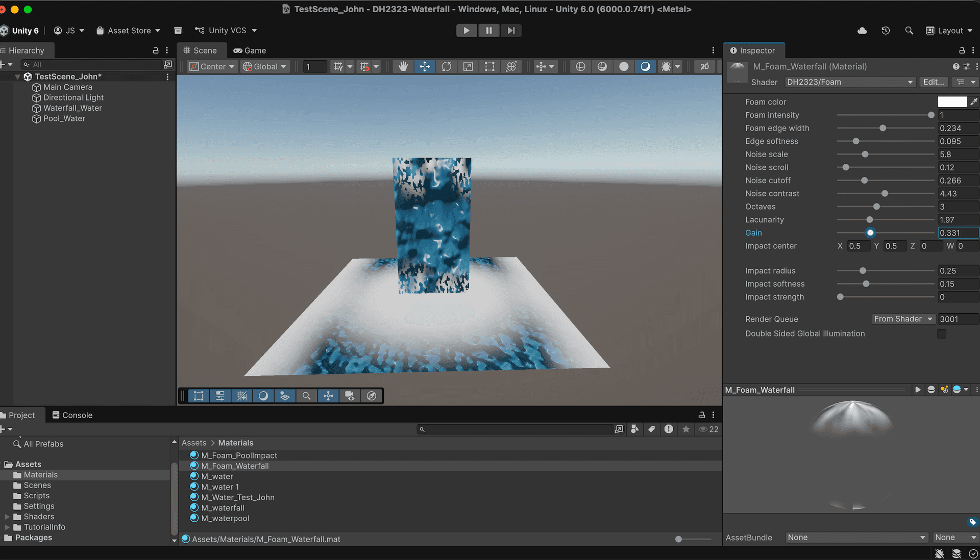The width and height of the screenshot is (980, 560).
Task: Select Waterfall_Water in the Hierarchy
Action: point(72,108)
